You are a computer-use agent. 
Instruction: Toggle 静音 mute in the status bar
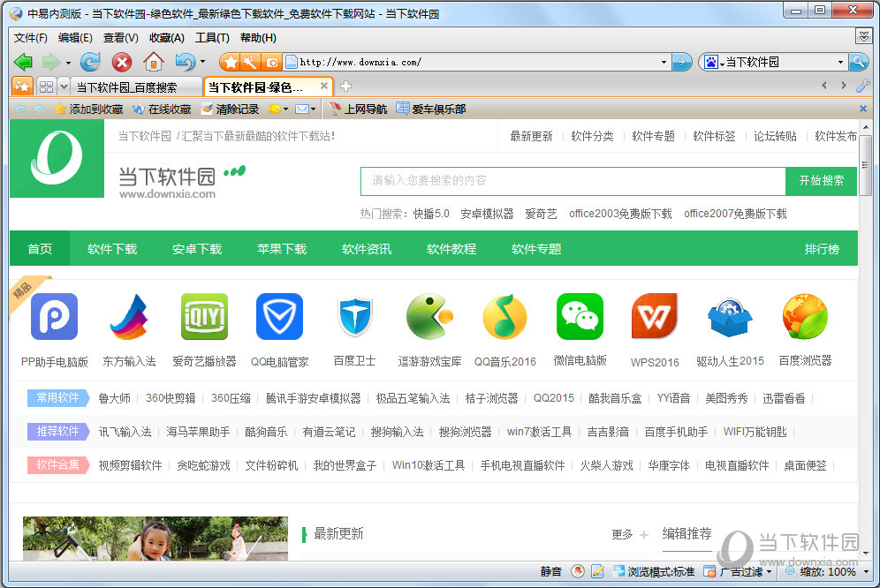click(550, 571)
